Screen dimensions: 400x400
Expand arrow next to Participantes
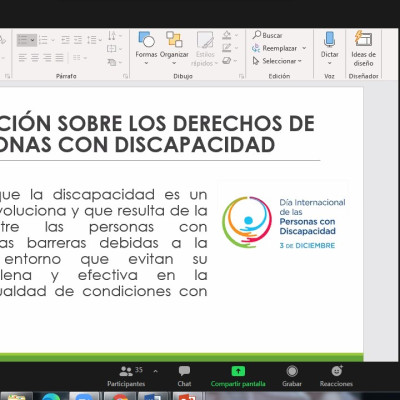point(155,371)
